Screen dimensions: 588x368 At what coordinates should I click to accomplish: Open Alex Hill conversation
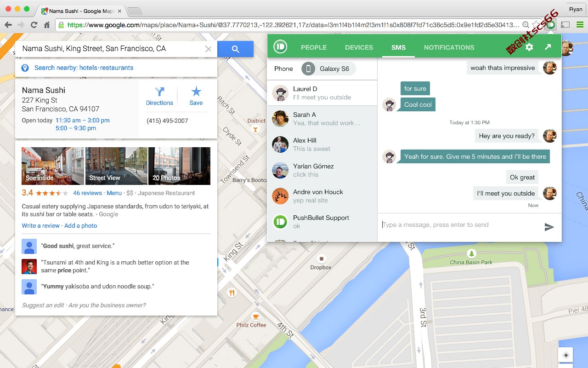(x=322, y=144)
